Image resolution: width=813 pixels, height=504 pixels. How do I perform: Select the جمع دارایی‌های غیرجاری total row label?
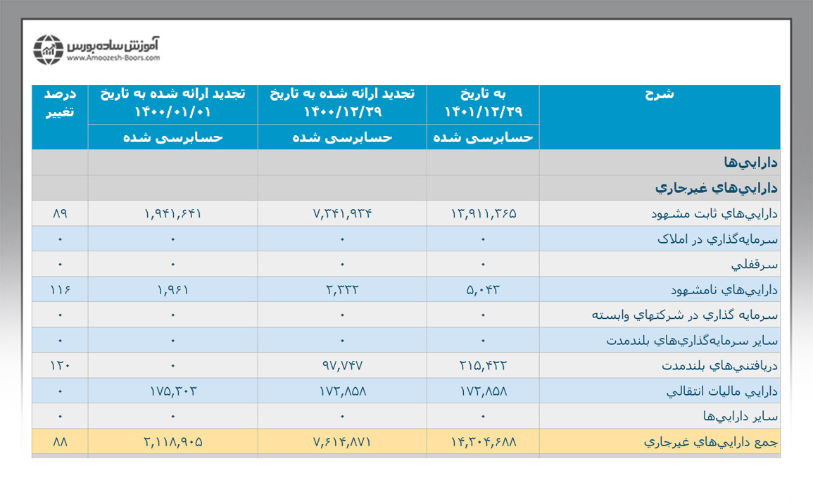[x=711, y=441]
